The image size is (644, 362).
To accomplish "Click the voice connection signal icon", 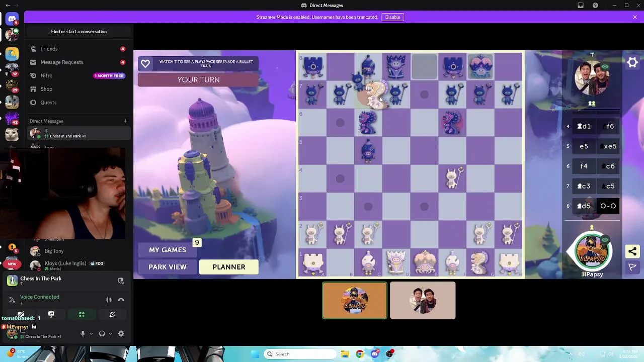I will [x=12, y=300].
